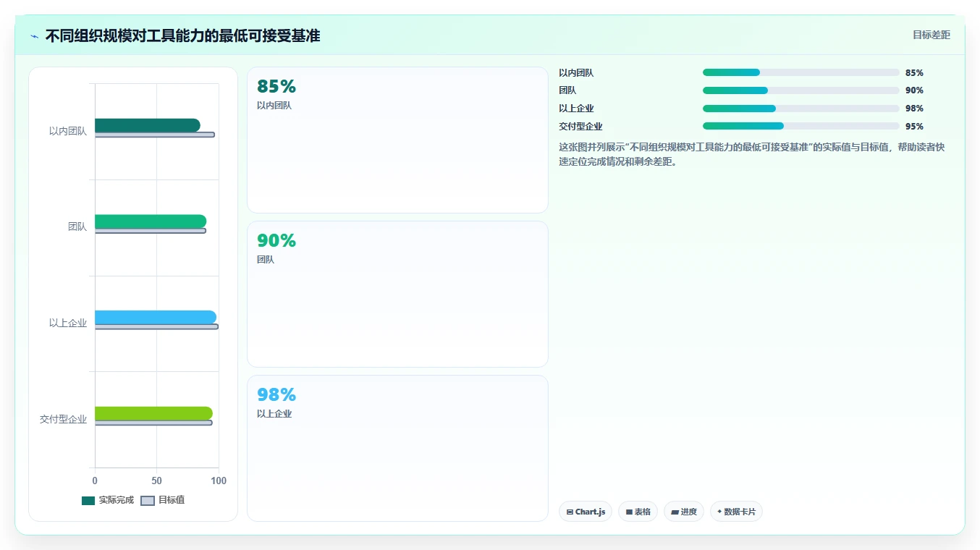Click the 85% value at the progress list's right
The width and height of the screenshot is (980, 550).
[x=914, y=72]
